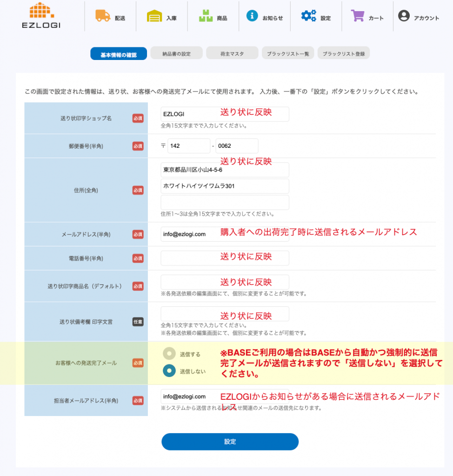The image size is (453, 476).
Task: Open 設定 gears icon
Action: tap(308, 16)
